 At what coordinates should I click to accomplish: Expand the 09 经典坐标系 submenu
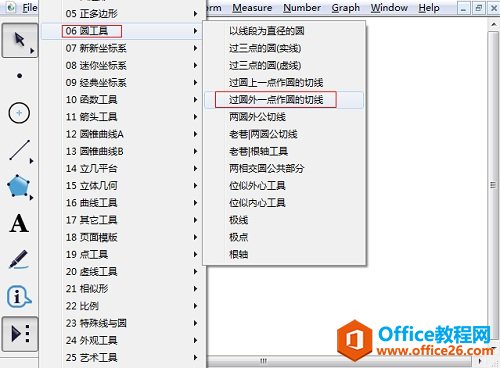coord(121,83)
